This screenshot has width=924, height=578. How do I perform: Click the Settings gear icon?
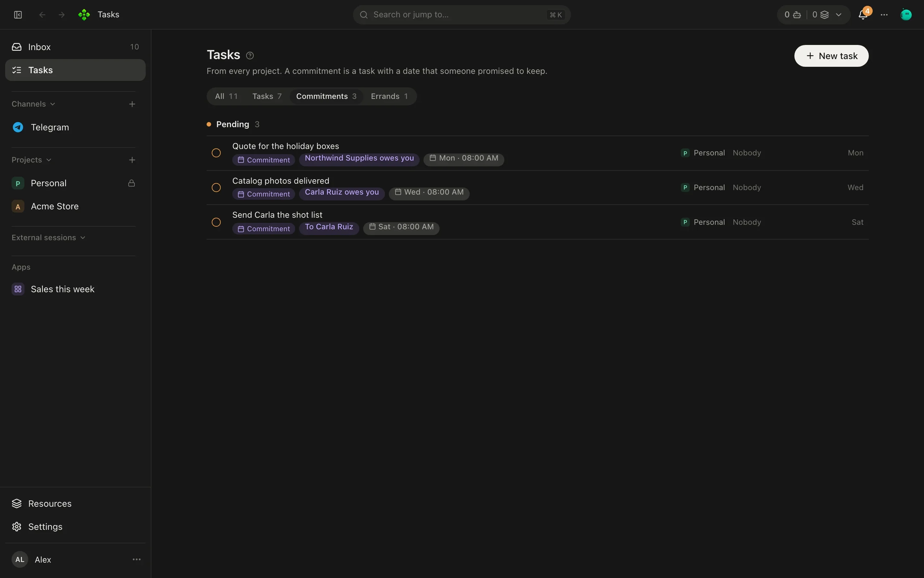click(x=17, y=526)
